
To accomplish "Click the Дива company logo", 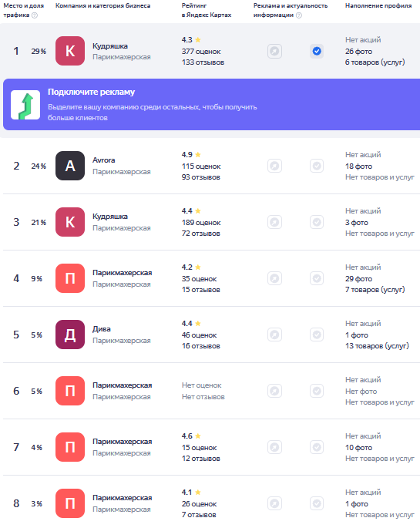I will [x=70, y=335].
